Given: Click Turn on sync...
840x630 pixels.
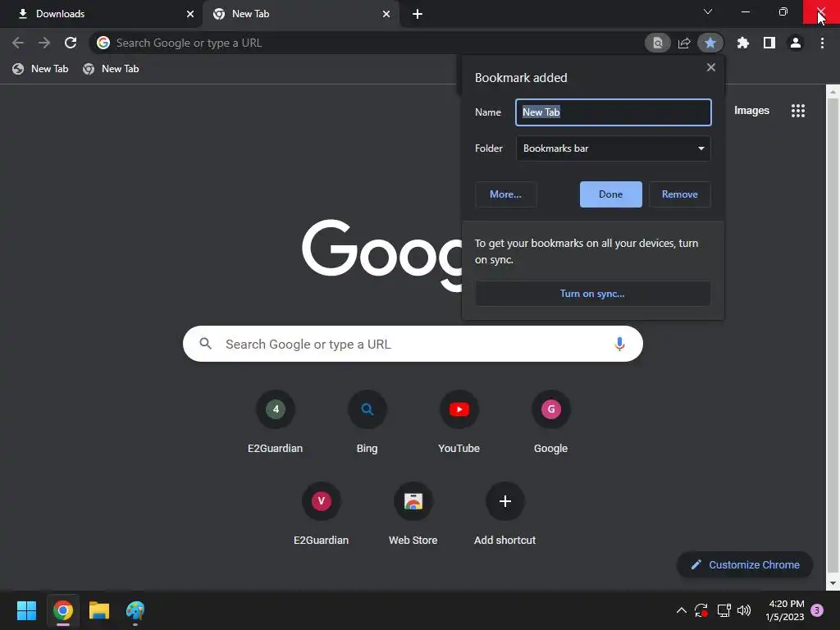Looking at the screenshot, I should (592, 294).
